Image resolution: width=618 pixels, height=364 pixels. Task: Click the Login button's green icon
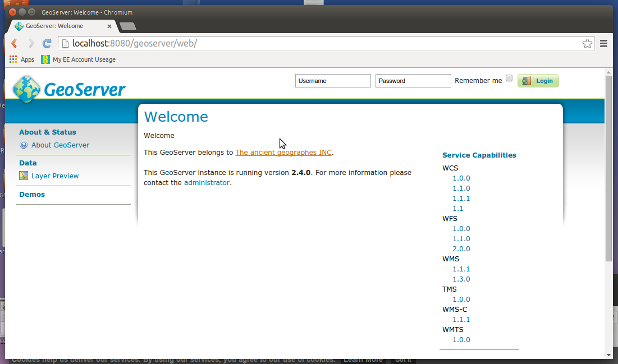point(527,81)
